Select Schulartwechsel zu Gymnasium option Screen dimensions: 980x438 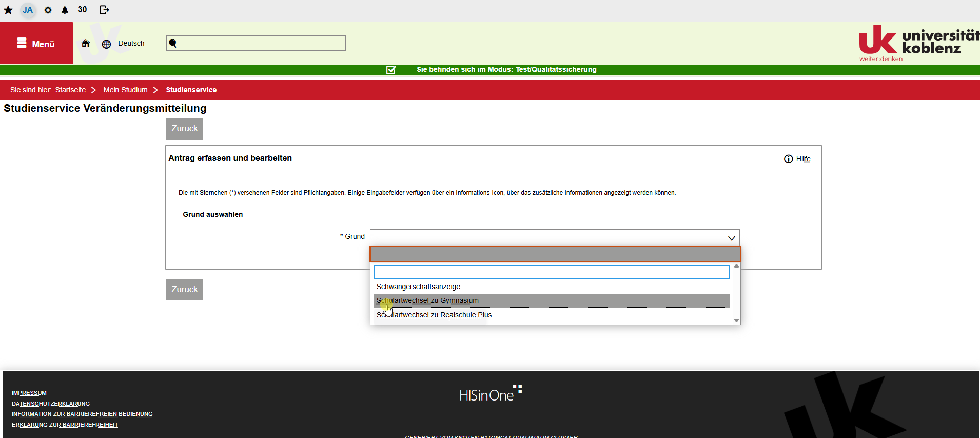(x=552, y=301)
